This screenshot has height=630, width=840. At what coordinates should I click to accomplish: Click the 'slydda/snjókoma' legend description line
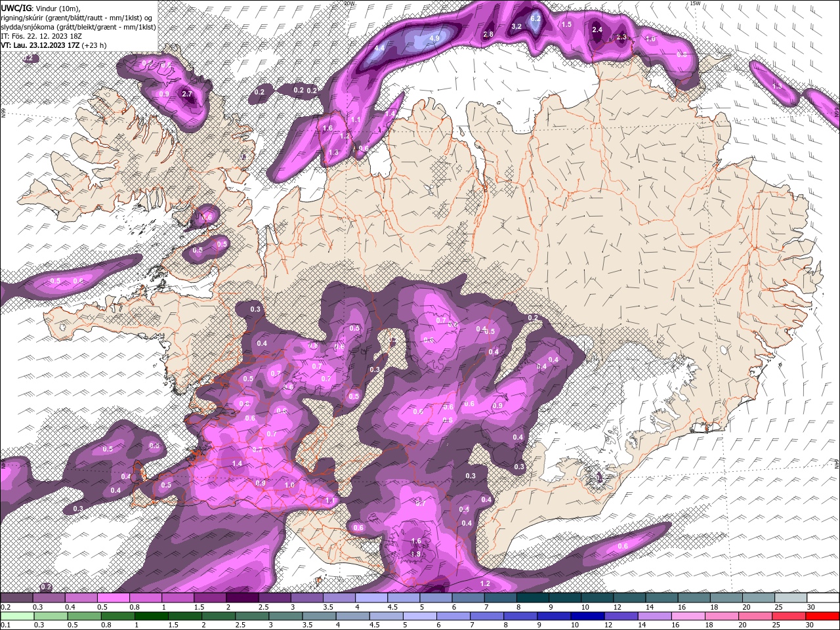coord(77,27)
